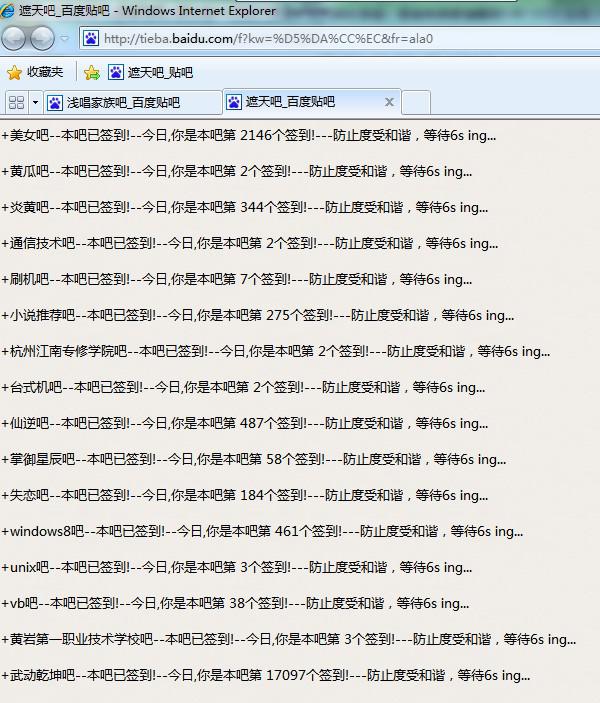Click the +vb吧 sign-in line
This screenshot has height=703, width=600.
pos(235,603)
